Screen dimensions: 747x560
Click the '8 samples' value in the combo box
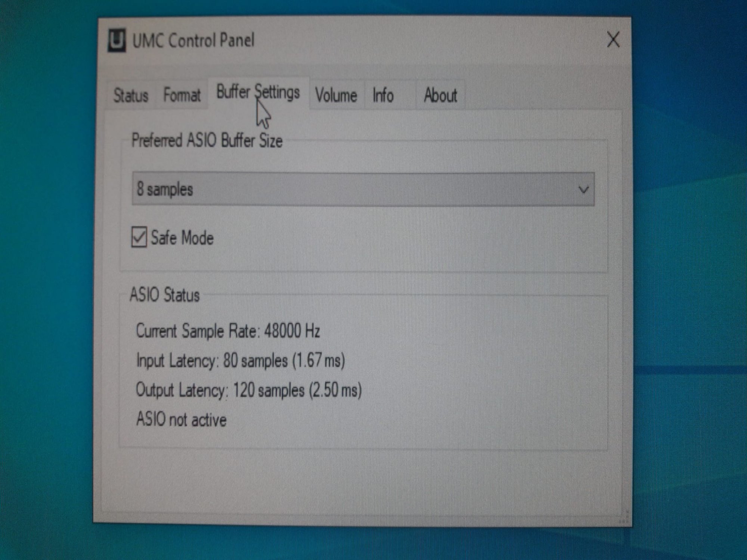[x=165, y=189]
